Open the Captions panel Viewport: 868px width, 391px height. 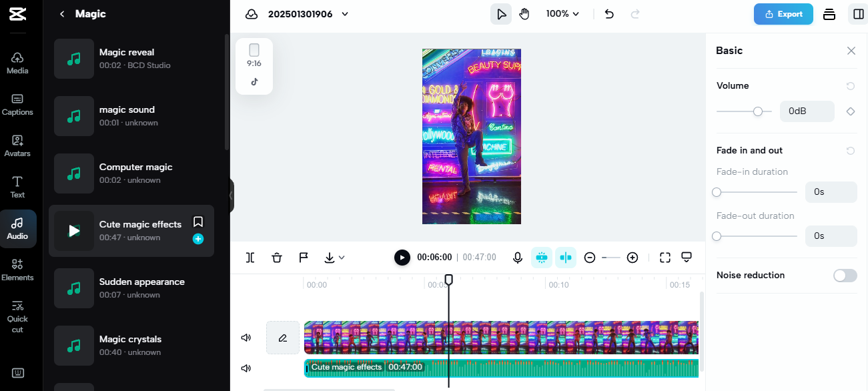[17, 105]
